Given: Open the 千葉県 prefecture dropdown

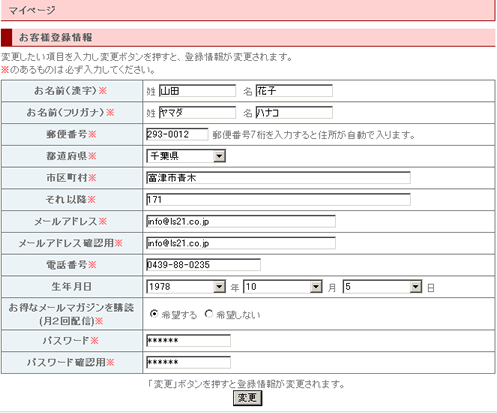Looking at the screenshot, I should (x=186, y=156).
